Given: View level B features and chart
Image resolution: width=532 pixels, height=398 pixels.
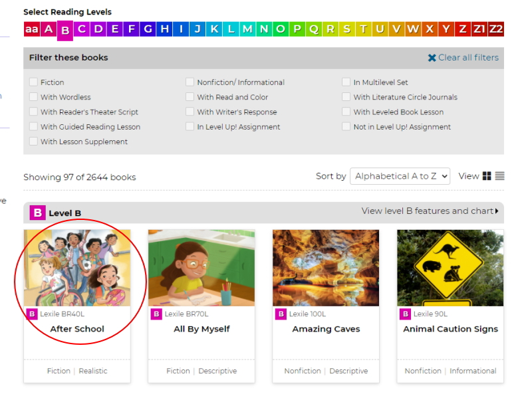Looking at the screenshot, I should (430, 211).
